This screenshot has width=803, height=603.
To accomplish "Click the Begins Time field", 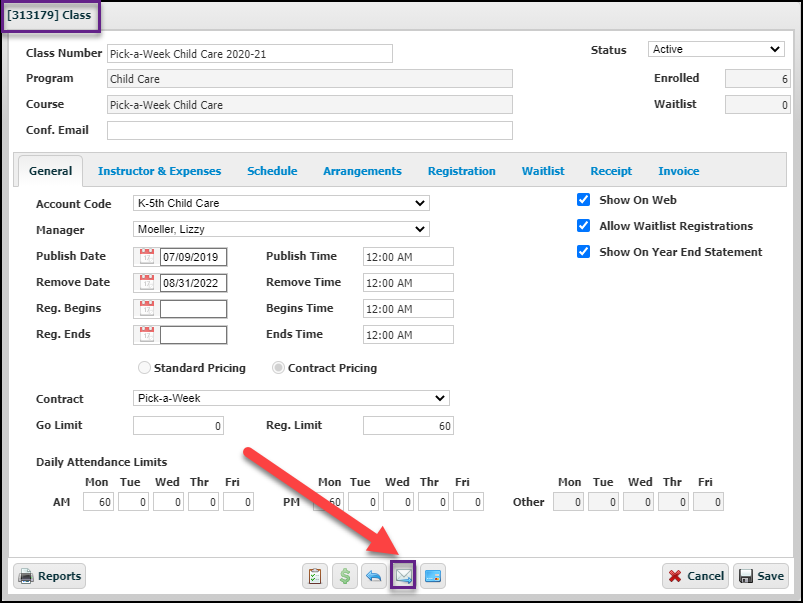I will coord(408,309).
